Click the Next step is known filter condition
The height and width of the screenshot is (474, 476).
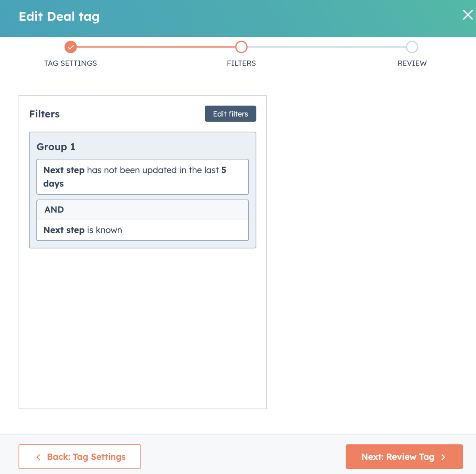tap(142, 230)
